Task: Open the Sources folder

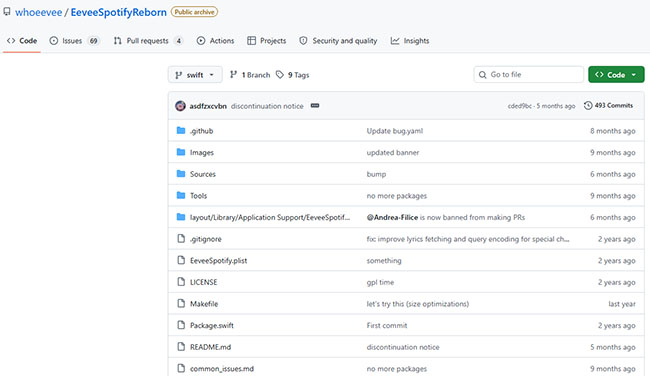Action: pyautogui.click(x=203, y=174)
